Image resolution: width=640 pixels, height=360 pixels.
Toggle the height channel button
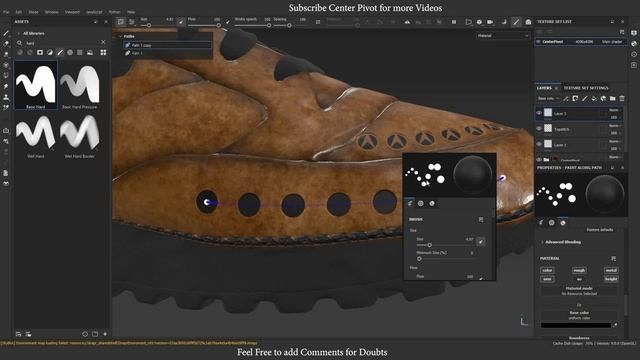tap(611, 279)
